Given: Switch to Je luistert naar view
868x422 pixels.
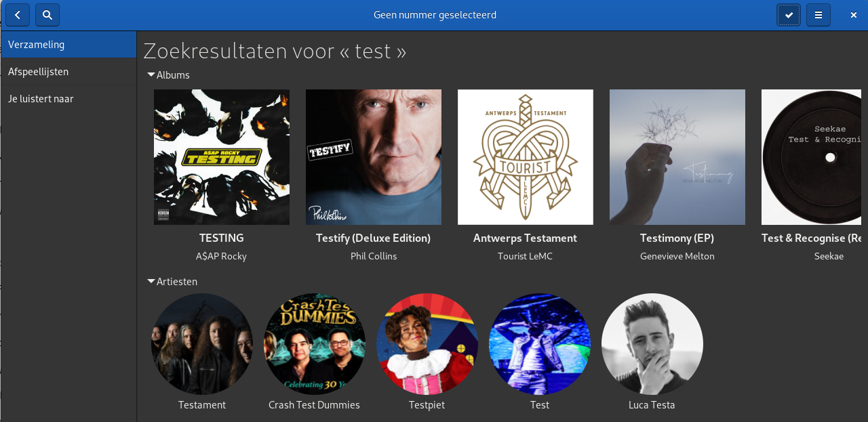Looking at the screenshot, I should pos(68,99).
